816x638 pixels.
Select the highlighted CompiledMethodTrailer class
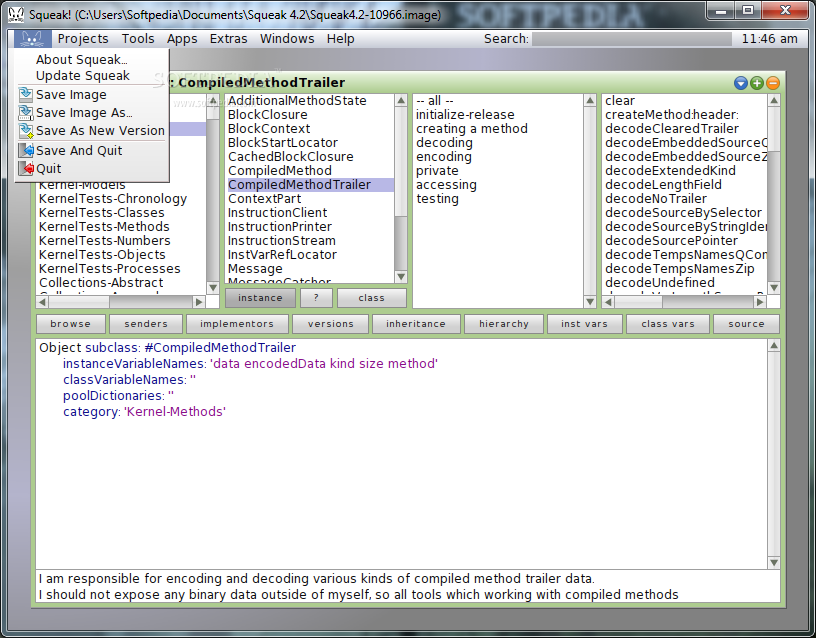coord(309,185)
